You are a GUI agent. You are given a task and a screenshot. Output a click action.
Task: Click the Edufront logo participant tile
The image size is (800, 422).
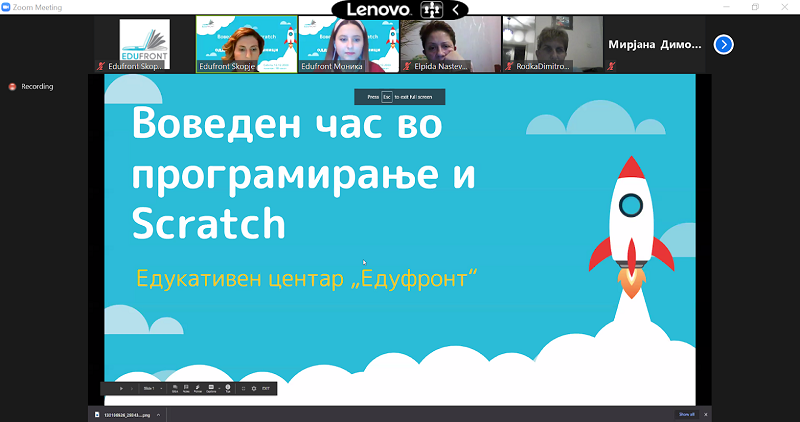tap(145, 43)
